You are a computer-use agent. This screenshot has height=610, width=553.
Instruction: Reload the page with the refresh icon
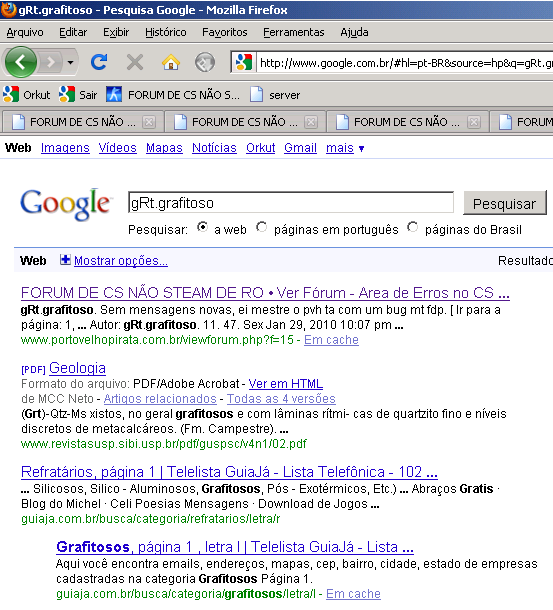point(99,62)
